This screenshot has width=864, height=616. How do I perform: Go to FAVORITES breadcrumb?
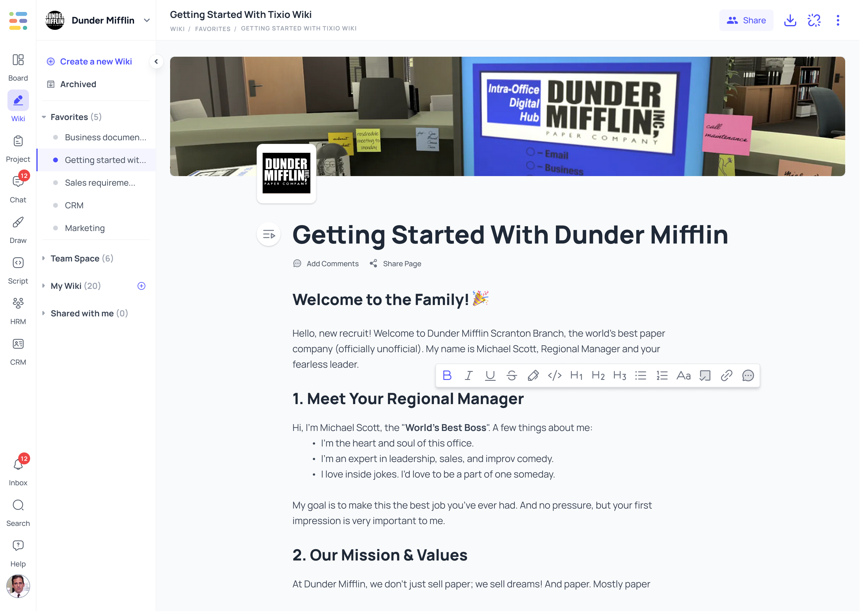(213, 29)
